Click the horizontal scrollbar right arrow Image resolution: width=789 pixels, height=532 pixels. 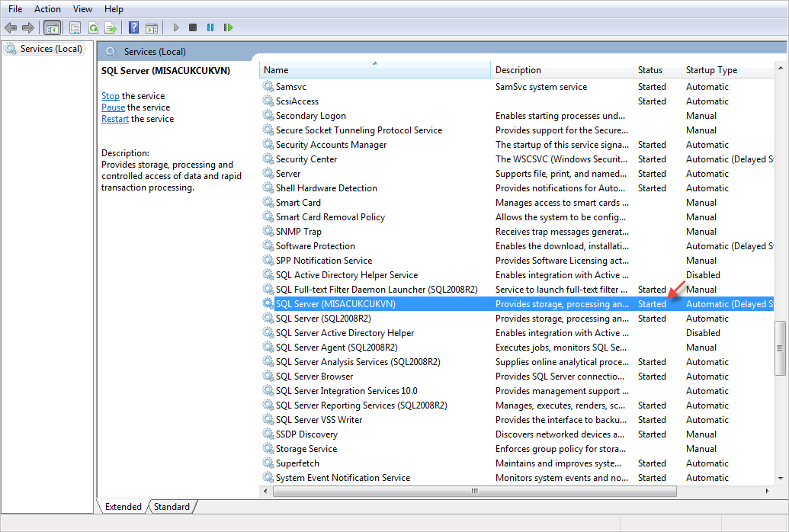(x=768, y=491)
